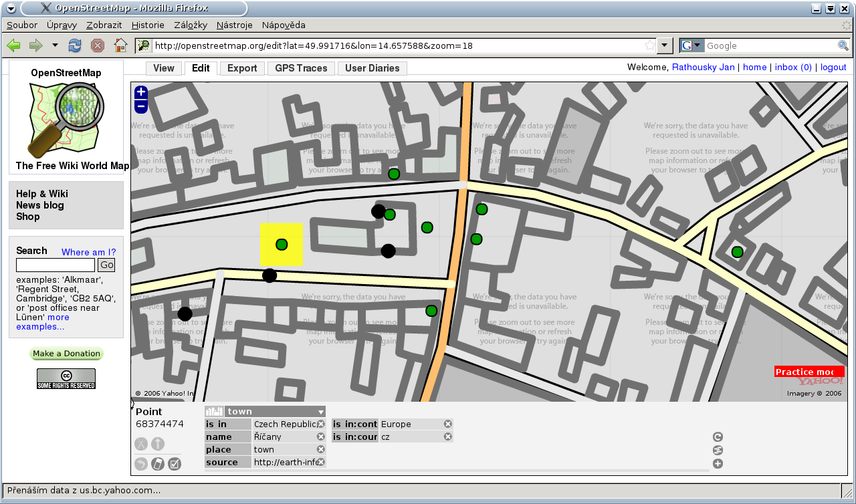Open the Shop link
The image size is (856, 504).
[x=28, y=217]
